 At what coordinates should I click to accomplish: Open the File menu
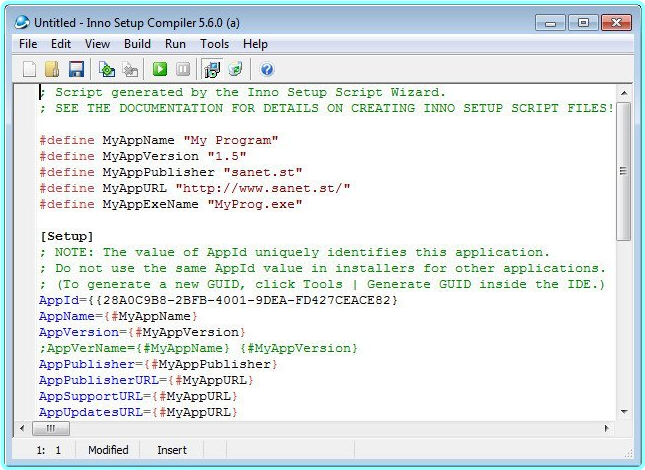(x=28, y=44)
